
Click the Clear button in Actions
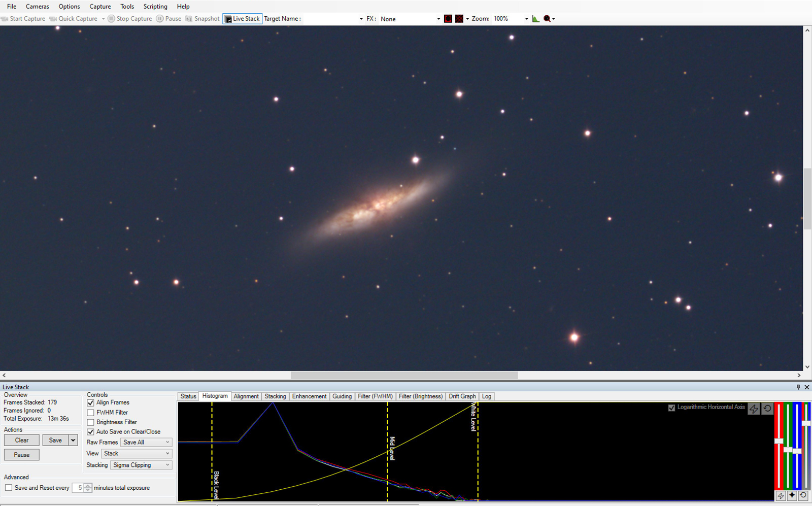coord(22,440)
